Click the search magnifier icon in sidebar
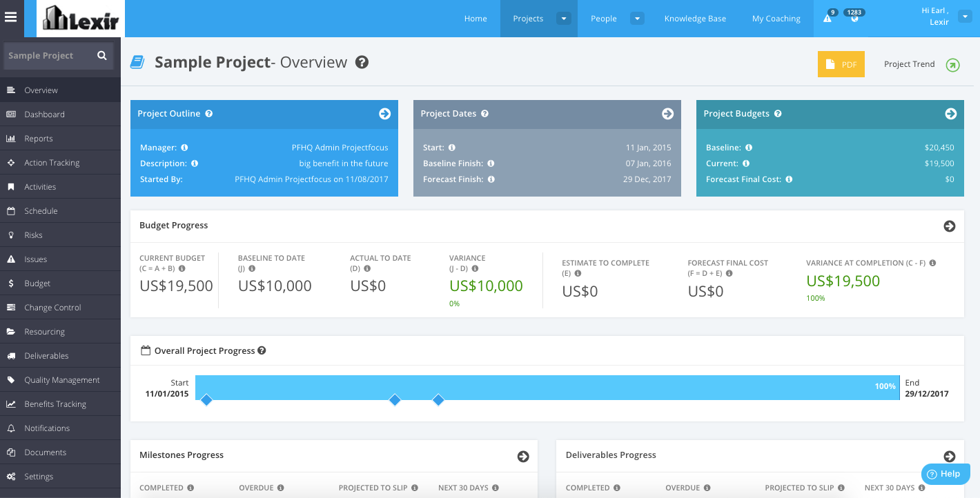Image resolution: width=980 pixels, height=498 pixels. (102, 56)
